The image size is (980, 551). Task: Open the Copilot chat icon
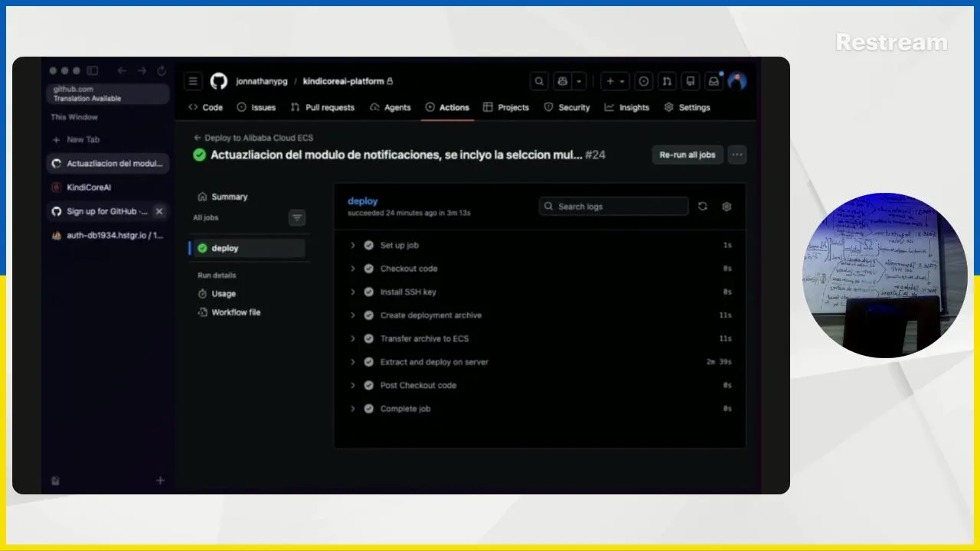tap(563, 81)
